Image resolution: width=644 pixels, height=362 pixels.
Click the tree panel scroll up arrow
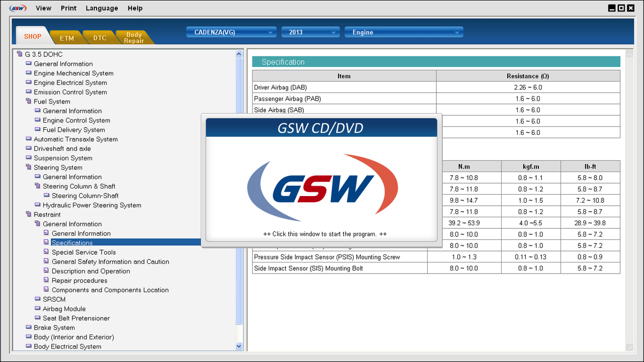click(x=239, y=54)
